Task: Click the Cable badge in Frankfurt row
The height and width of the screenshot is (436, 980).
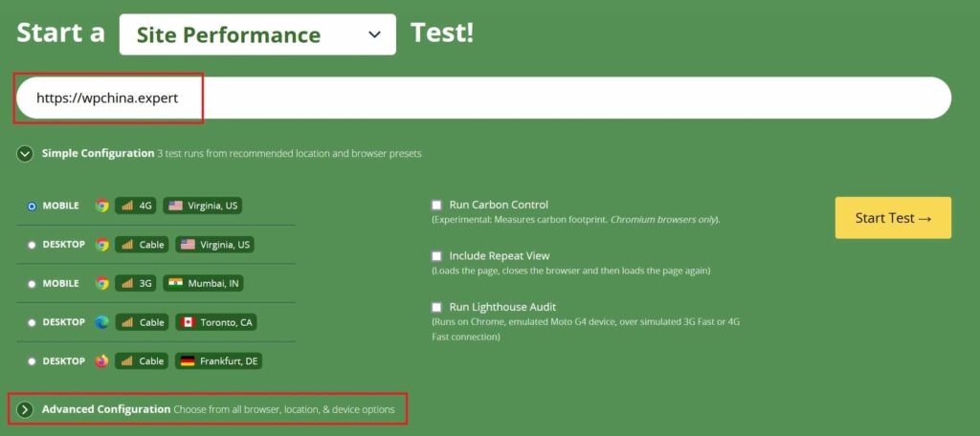Action: coord(142,361)
